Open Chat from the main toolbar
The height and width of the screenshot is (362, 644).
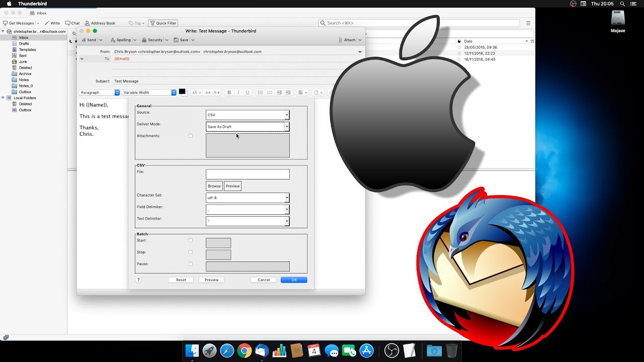72,23
